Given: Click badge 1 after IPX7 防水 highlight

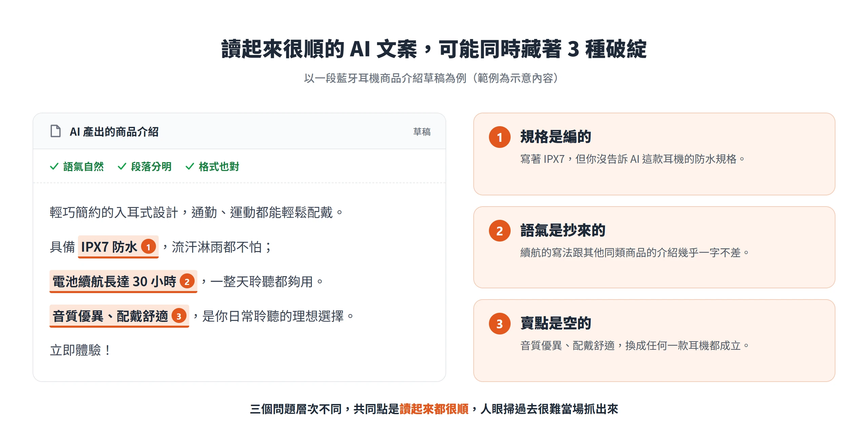Looking at the screenshot, I should [149, 247].
